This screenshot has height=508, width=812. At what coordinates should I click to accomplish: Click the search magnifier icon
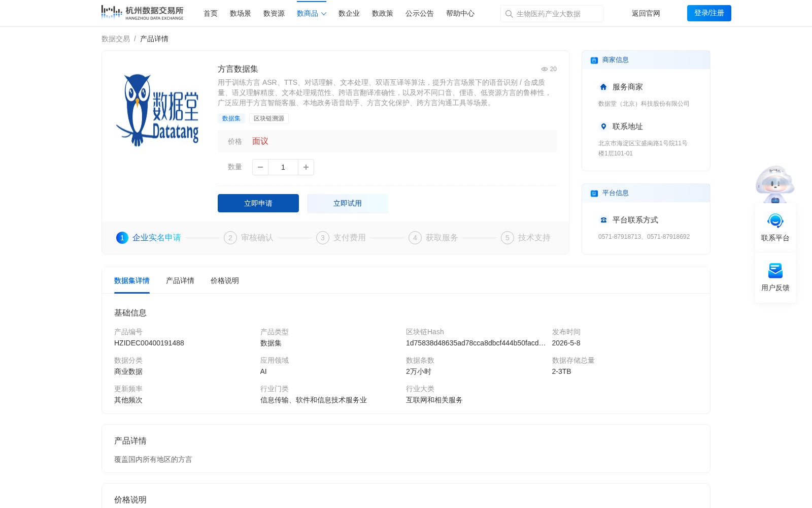509,14
